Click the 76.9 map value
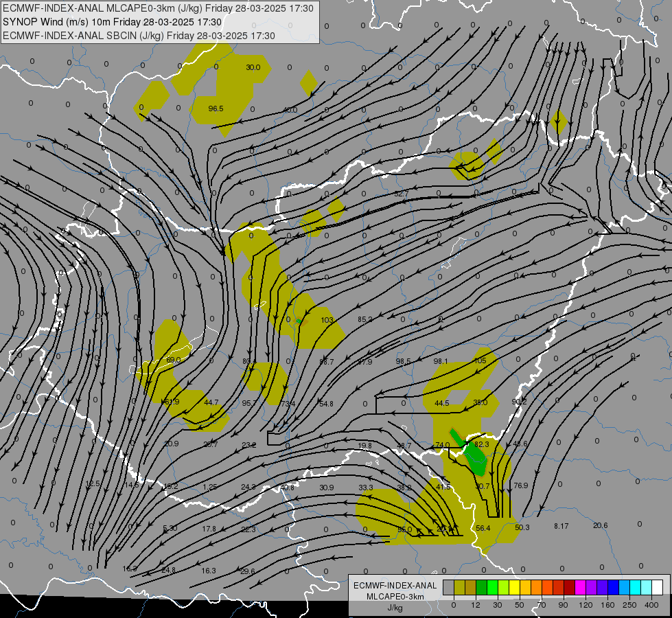The width and height of the screenshot is (672, 618). (521, 486)
